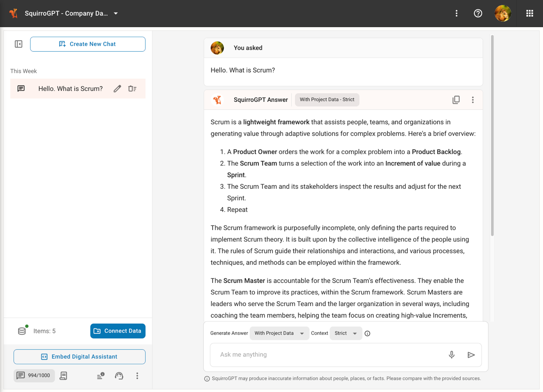Activate the microphone voice input

[x=452, y=355]
